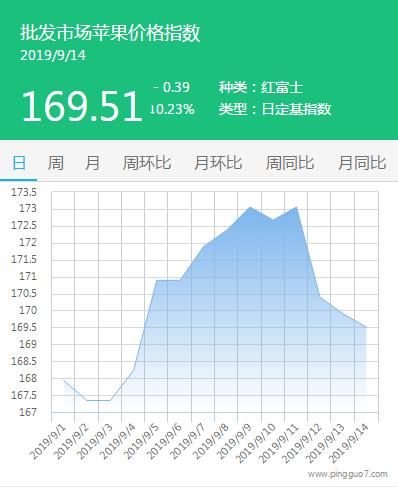This screenshot has width=398, height=487.
Task: Switch to the 周 weekly tab
Action: click(55, 163)
